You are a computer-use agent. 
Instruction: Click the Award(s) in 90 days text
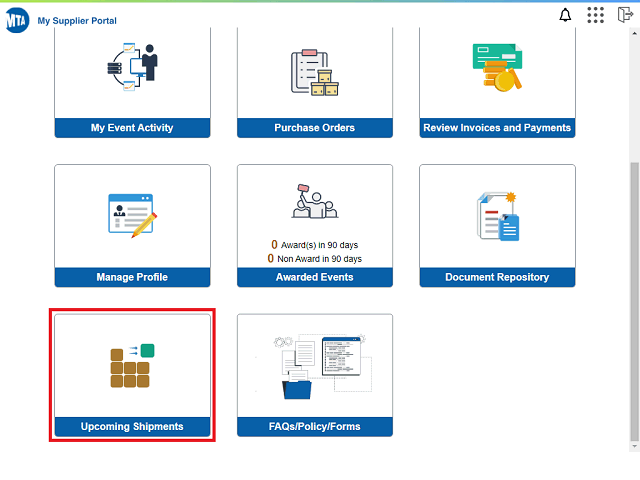[315, 245]
